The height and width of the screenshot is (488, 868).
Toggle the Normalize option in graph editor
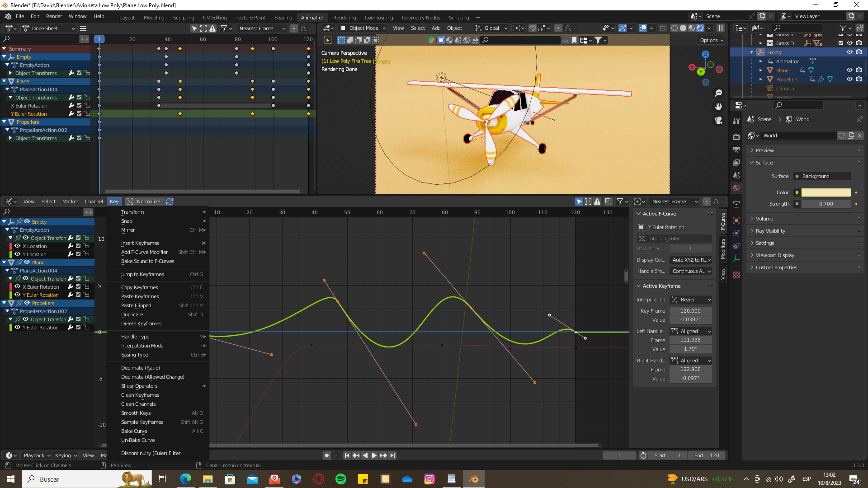click(143, 202)
